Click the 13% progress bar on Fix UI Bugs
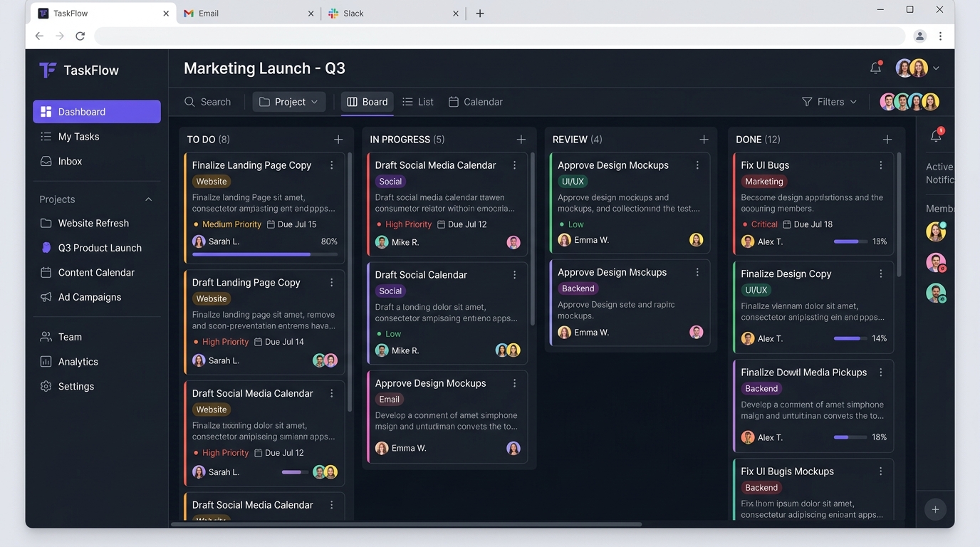This screenshot has height=547, width=980. coord(850,241)
